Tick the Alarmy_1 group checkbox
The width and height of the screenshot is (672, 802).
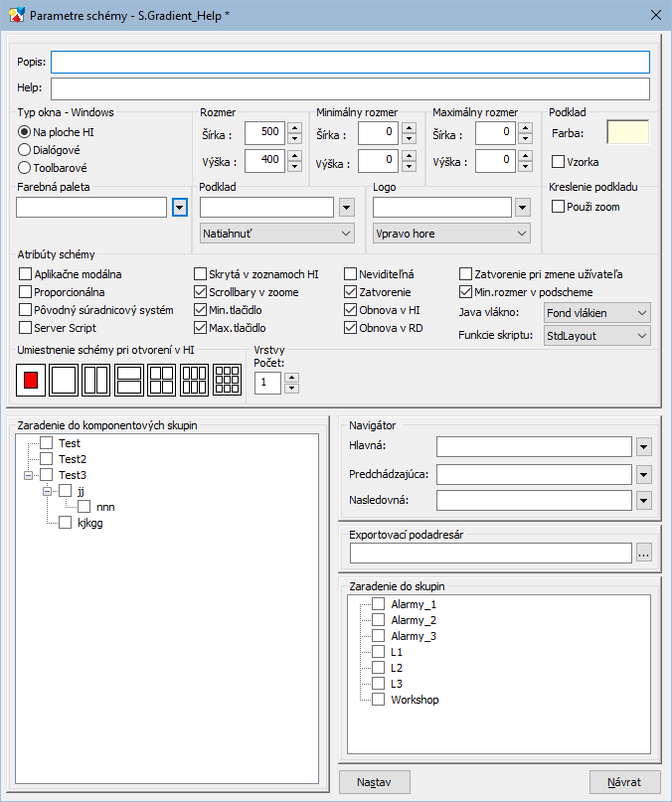coord(378,604)
